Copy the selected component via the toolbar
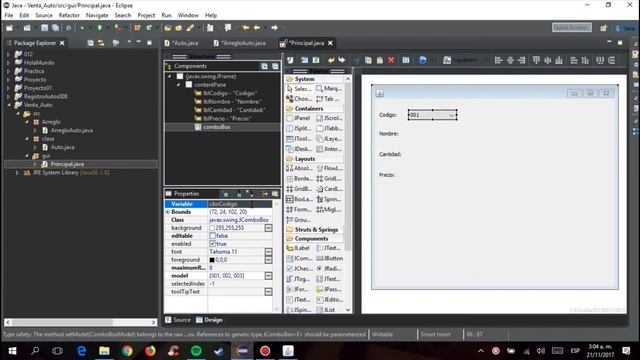This screenshot has width=640, height=360. tap(368, 60)
